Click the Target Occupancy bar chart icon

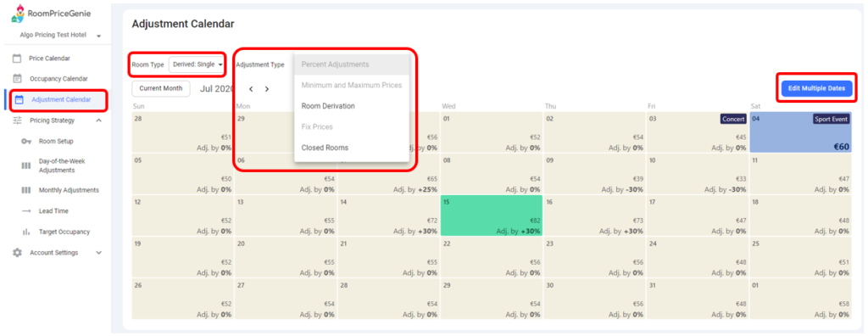(26, 232)
